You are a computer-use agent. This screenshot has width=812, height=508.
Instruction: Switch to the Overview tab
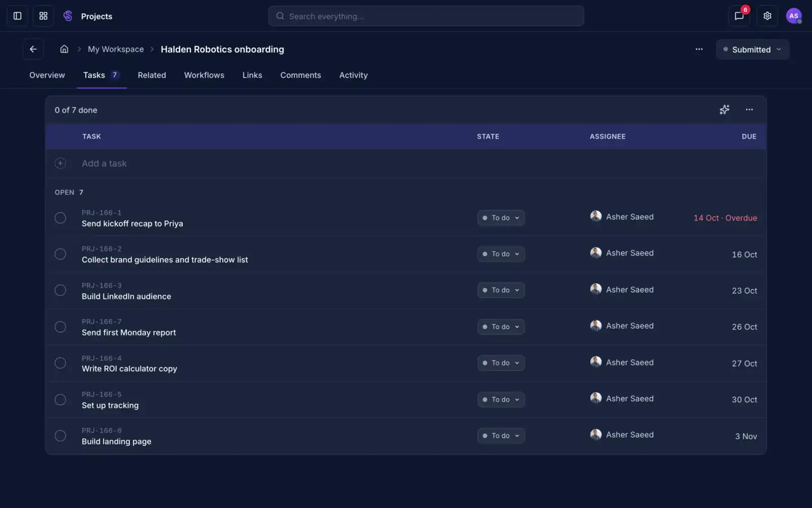pos(47,75)
